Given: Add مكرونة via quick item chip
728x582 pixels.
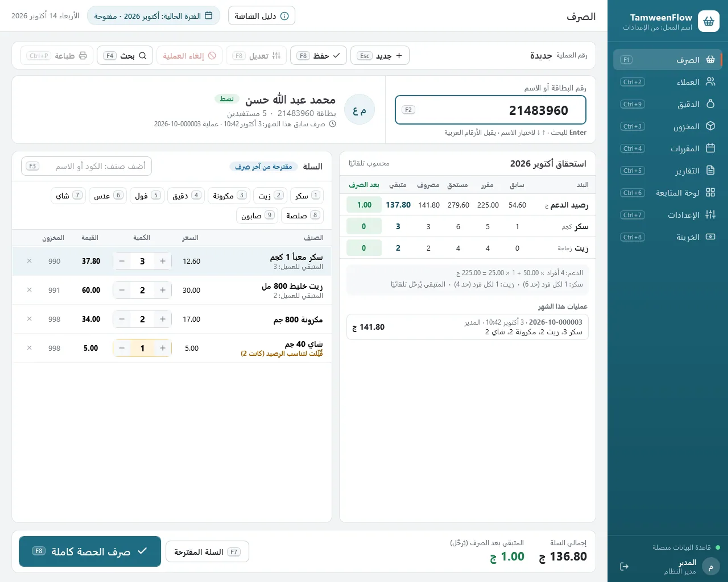Looking at the screenshot, I should (x=229, y=195).
